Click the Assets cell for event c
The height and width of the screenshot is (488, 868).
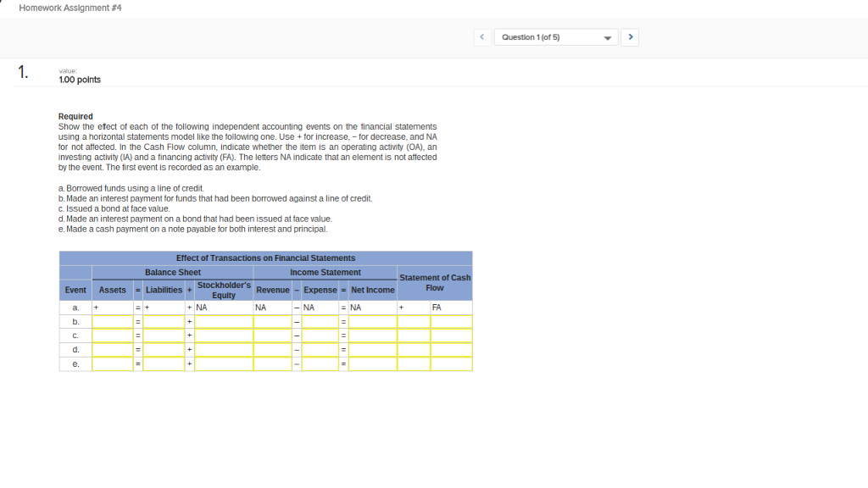113,335
